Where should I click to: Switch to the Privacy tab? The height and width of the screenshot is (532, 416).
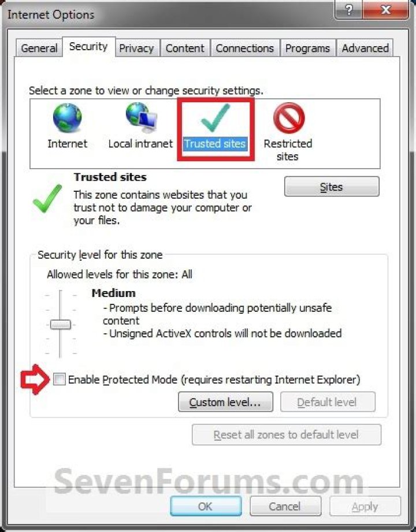pos(136,48)
